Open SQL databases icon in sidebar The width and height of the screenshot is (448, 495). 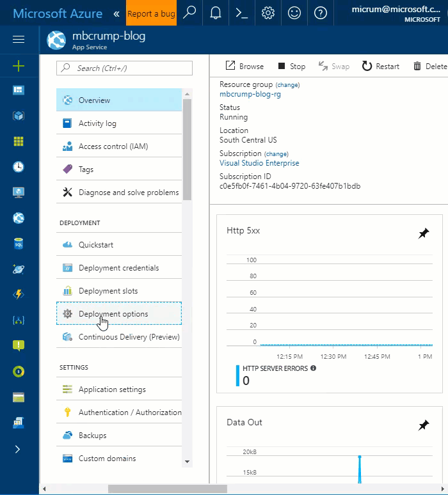coord(19,244)
